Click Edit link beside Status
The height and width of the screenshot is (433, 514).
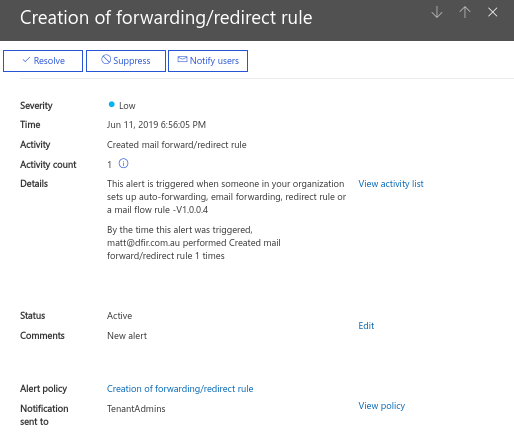click(x=366, y=326)
